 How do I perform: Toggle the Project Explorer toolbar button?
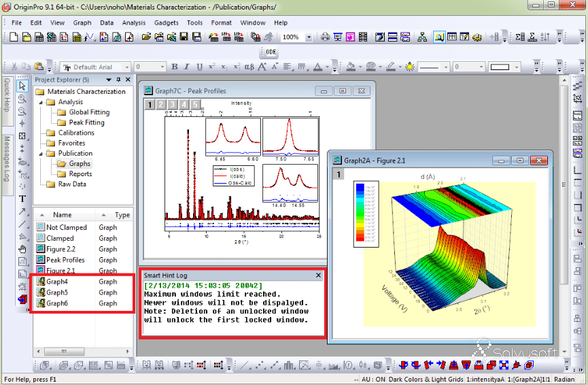click(x=439, y=37)
